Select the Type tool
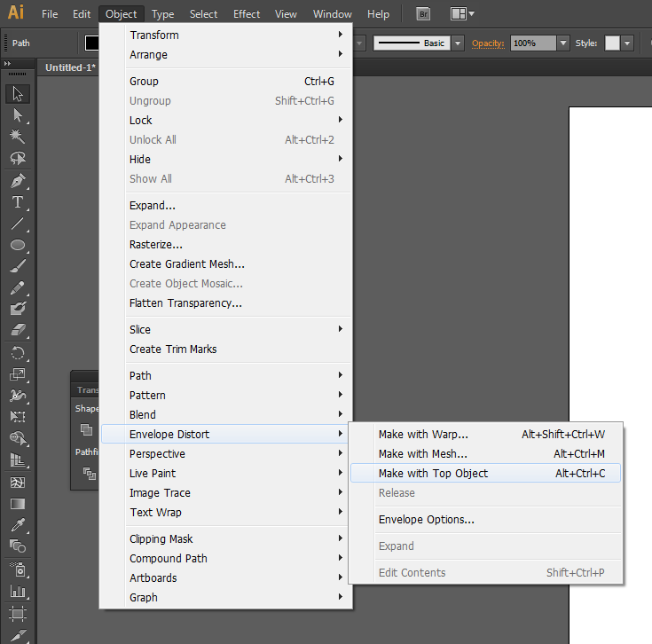 click(17, 202)
